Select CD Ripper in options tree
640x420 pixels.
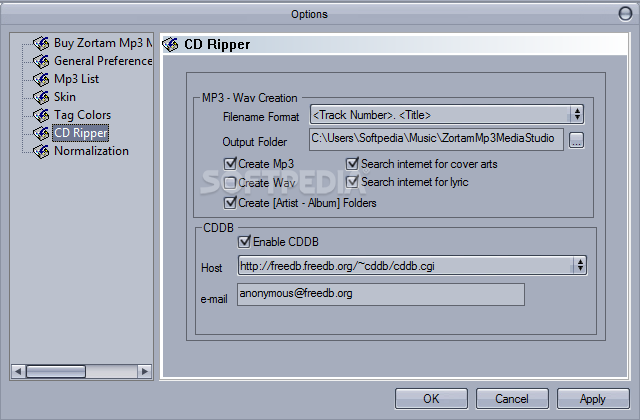point(81,133)
